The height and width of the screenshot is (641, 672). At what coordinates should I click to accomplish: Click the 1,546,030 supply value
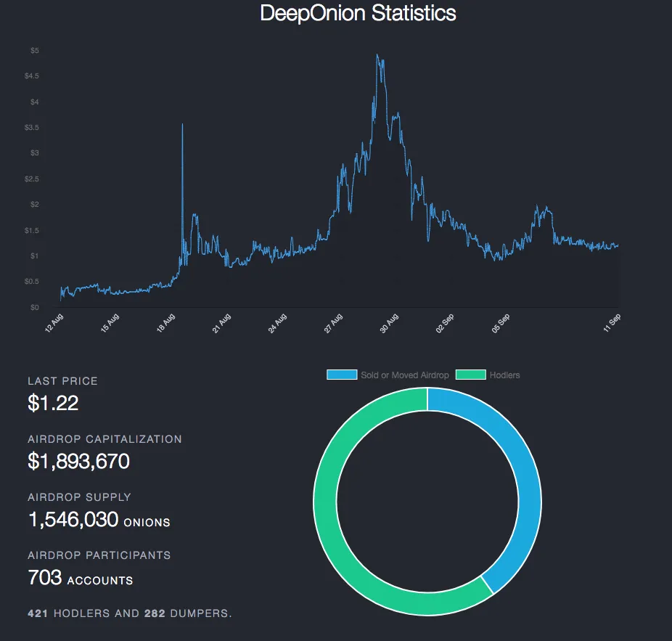click(73, 520)
